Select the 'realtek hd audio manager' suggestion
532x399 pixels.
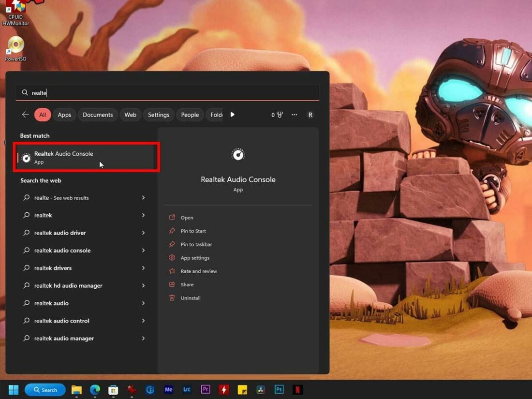pyautogui.click(x=85, y=286)
